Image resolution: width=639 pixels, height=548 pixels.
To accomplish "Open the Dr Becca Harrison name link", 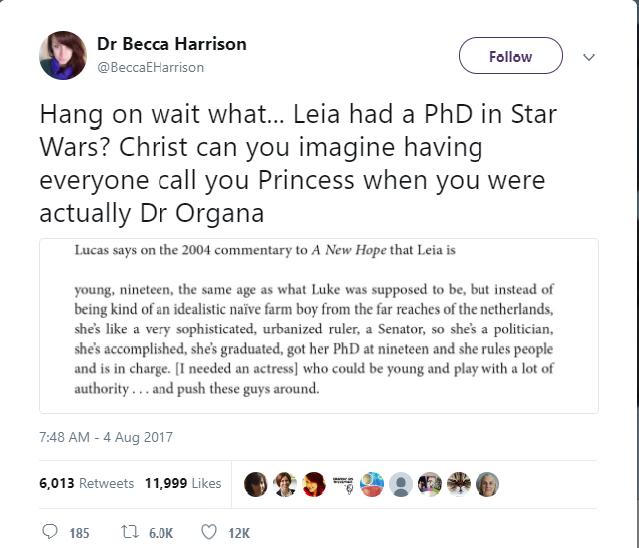I will (x=171, y=44).
